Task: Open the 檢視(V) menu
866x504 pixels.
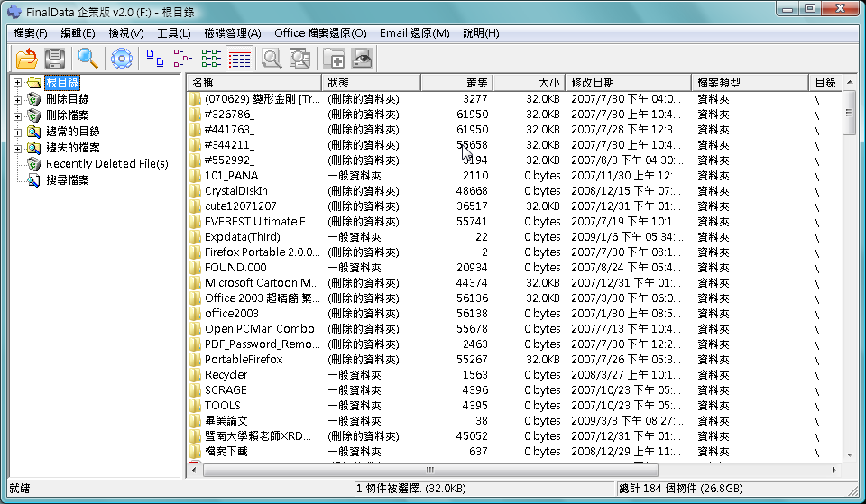Action: click(x=126, y=33)
